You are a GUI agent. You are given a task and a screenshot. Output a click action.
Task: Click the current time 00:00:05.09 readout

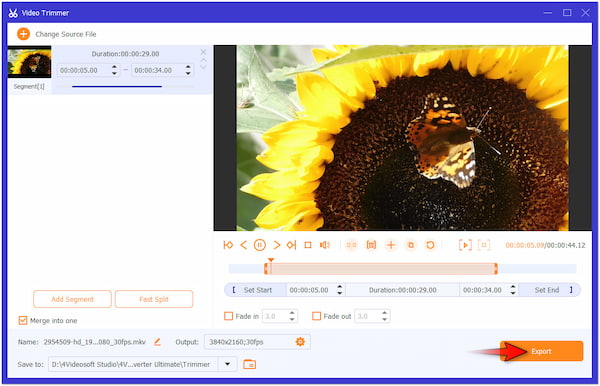[x=525, y=245]
